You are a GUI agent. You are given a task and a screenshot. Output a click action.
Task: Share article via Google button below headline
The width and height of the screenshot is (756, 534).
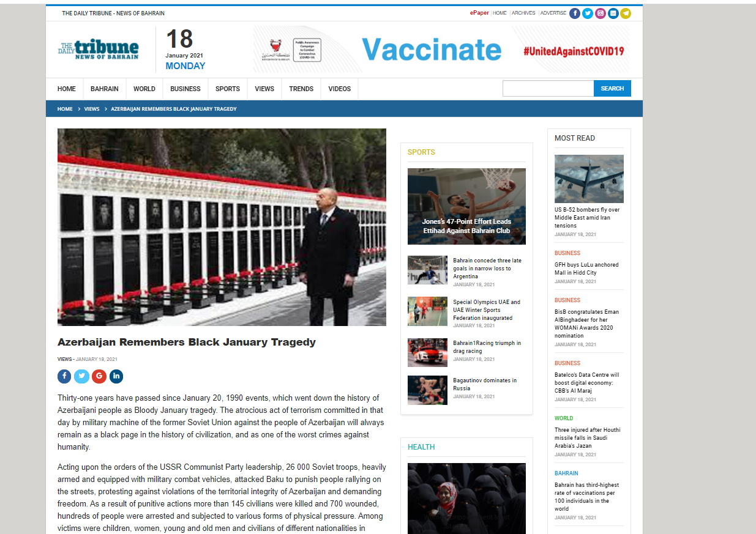[x=99, y=376]
